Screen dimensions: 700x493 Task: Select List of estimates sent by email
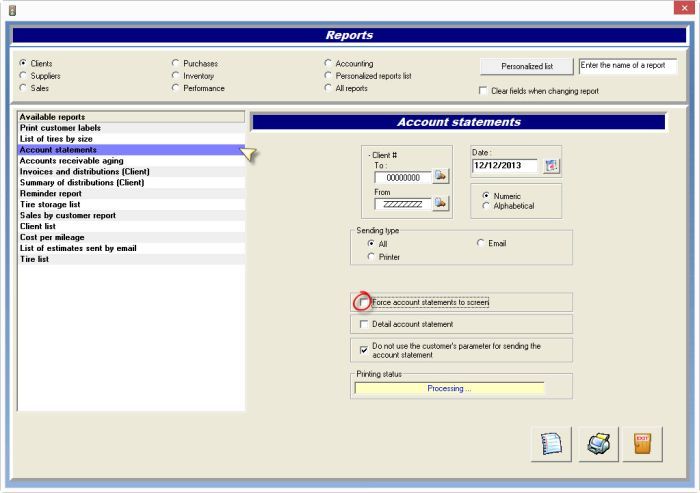[131, 248]
